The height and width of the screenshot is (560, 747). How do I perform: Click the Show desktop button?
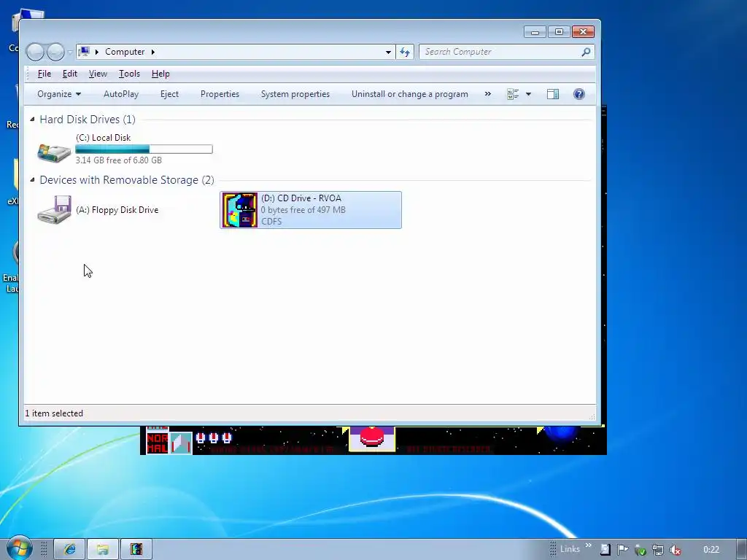tap(742, 550)
